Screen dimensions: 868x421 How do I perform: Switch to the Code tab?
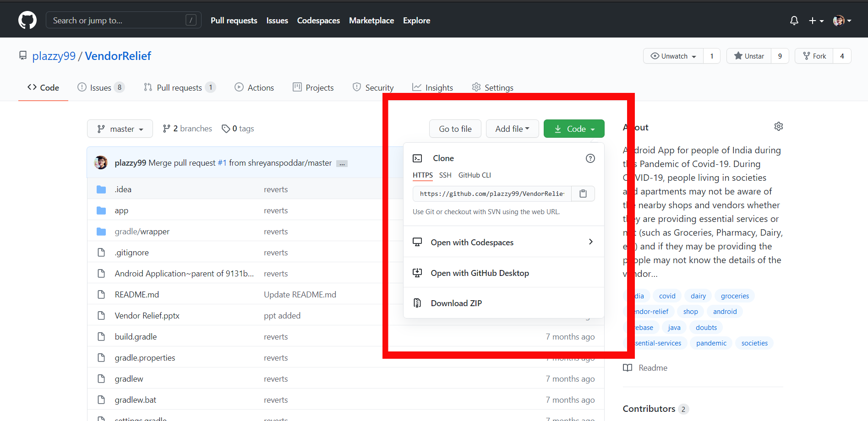[43, 87]
